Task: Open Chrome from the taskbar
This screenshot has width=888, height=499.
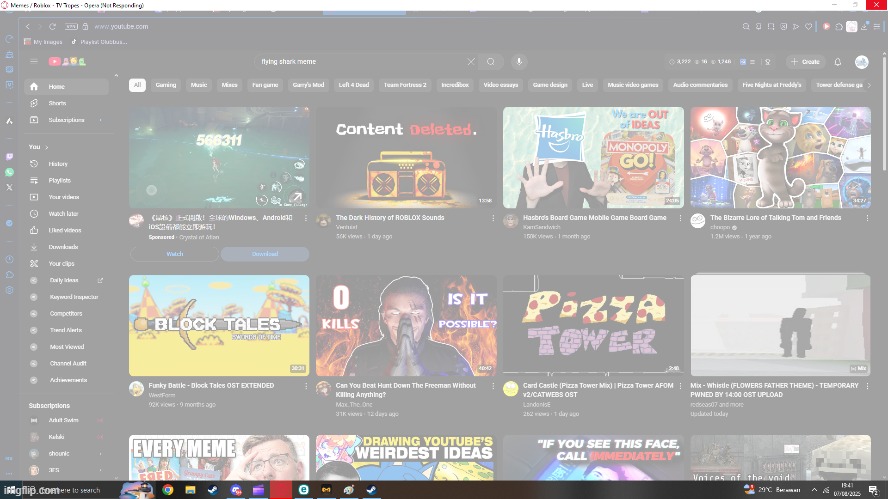Action: 168,490
